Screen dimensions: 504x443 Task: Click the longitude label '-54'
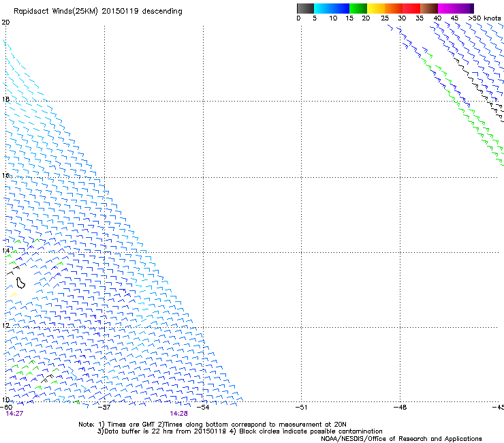point(203,407)
